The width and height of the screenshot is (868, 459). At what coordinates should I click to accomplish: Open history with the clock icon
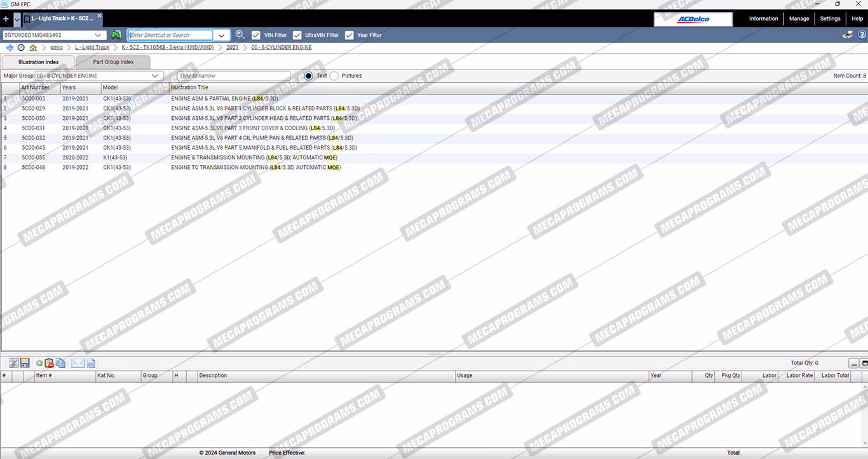[x=21, y=48]
